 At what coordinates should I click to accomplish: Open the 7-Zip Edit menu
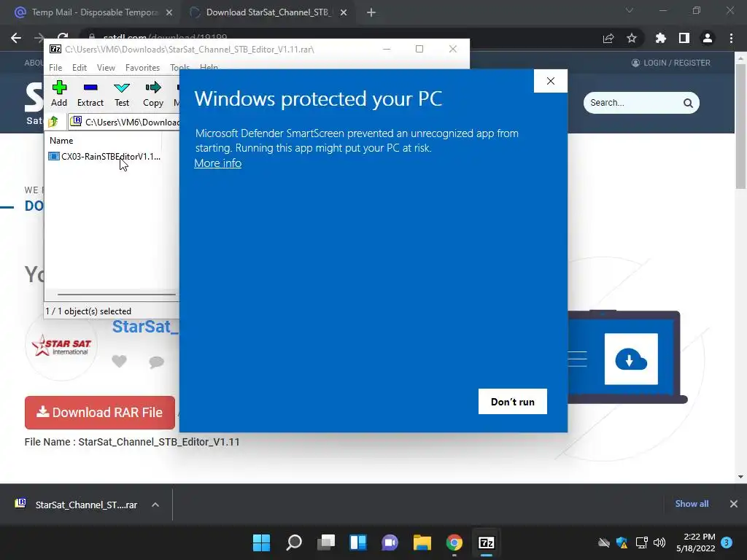point(79,68)
